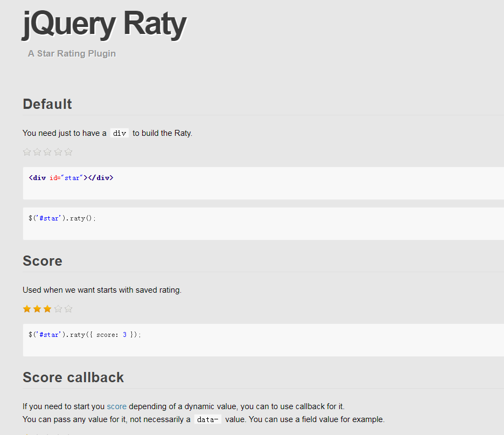Set fourth empty star in Score rating
This screenshot has width=504, height=435.
58,309
